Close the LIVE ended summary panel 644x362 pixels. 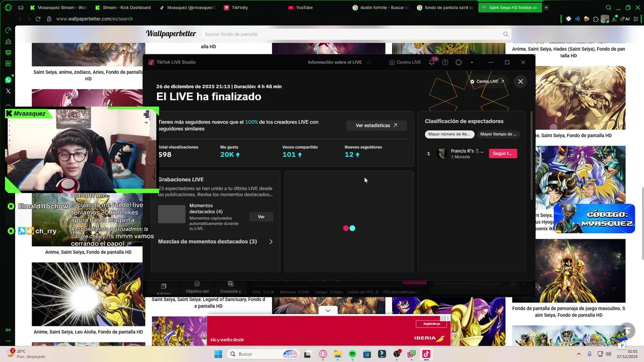(520, 81)
